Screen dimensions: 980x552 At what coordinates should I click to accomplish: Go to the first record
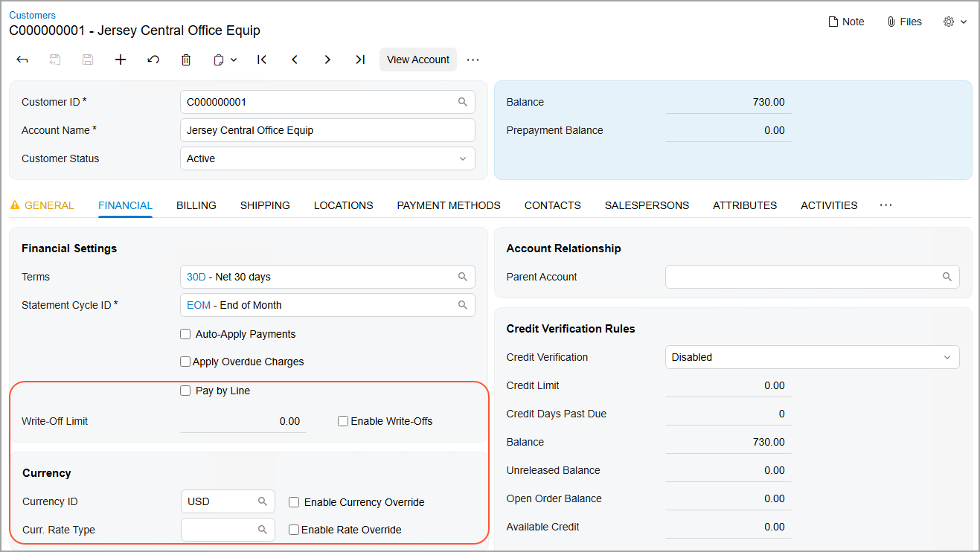(x=262, y=60)
